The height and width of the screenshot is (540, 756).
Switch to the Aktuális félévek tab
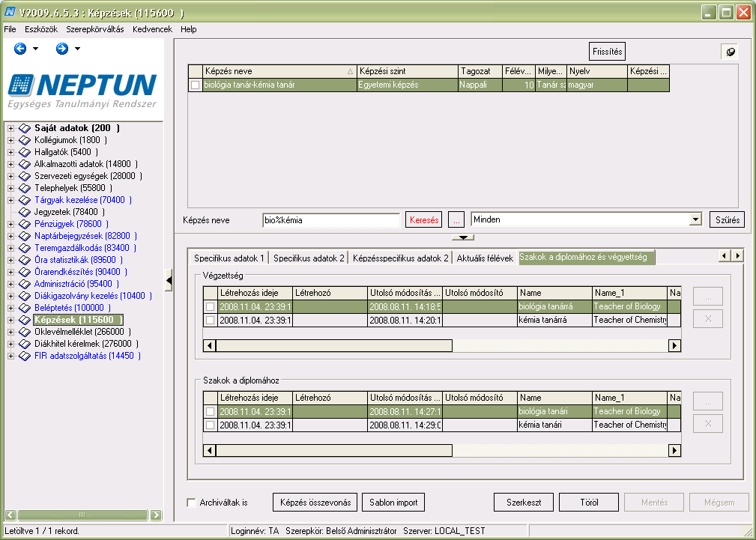click(485, 258)
